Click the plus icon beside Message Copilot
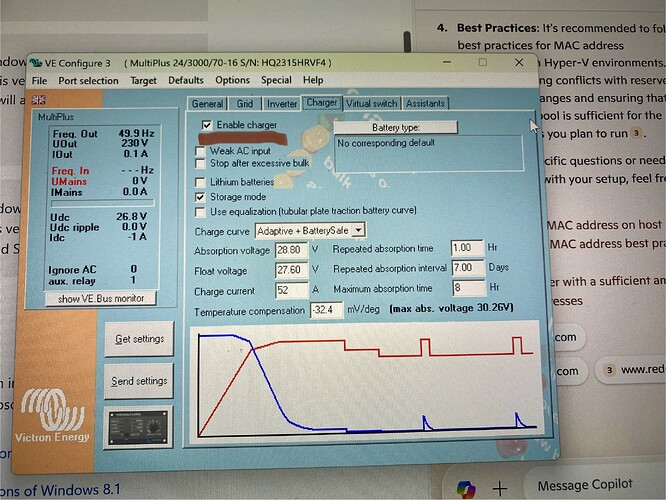Image resolution: width=666 pixels, height=500 pixels. [500, 489]
